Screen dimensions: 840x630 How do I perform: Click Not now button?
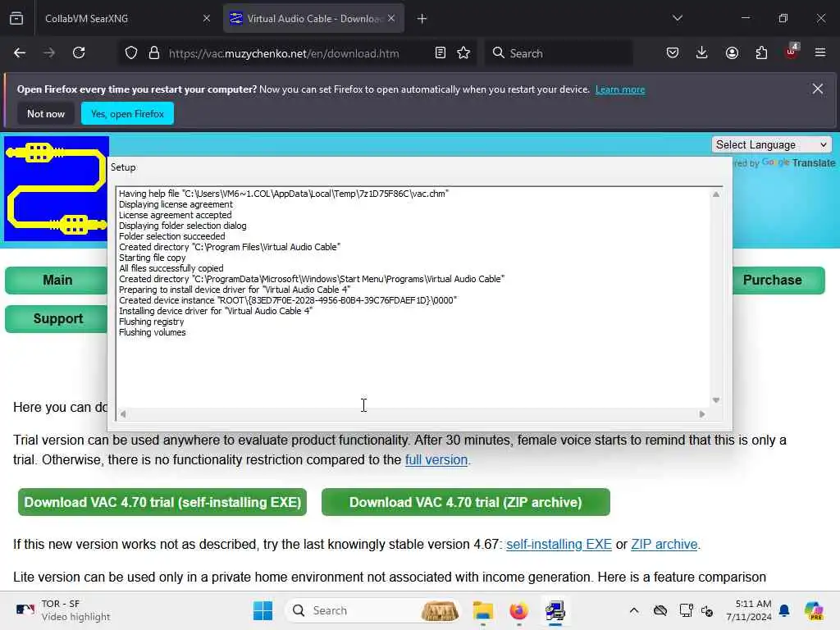click(x=46, y=113)
